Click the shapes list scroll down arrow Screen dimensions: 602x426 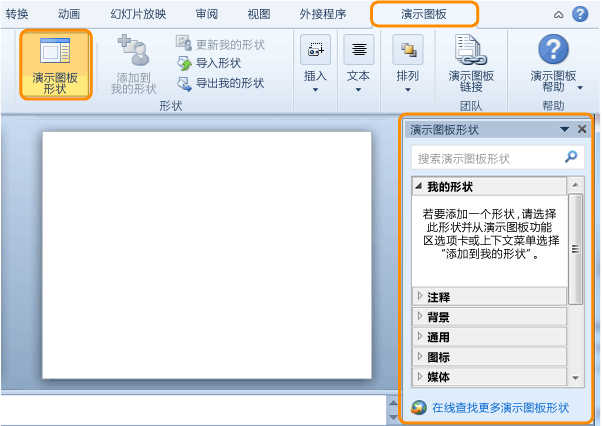click(x=575, y=378)
